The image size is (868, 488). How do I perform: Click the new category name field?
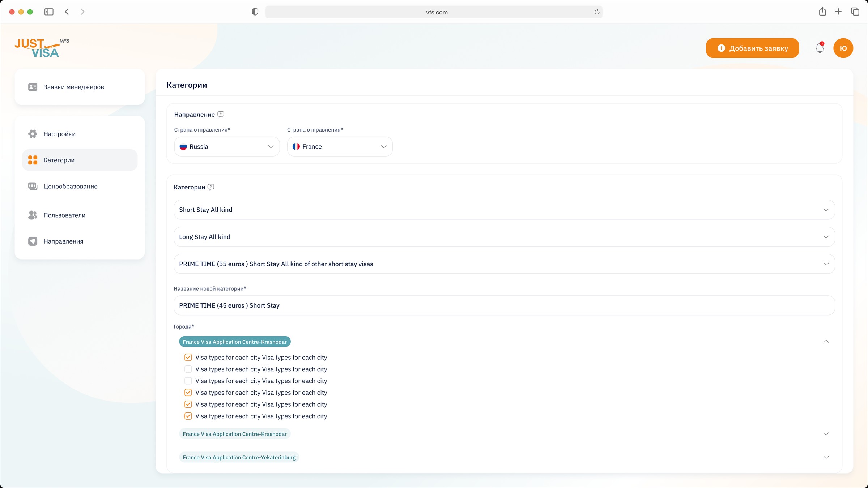click(504, 305)
